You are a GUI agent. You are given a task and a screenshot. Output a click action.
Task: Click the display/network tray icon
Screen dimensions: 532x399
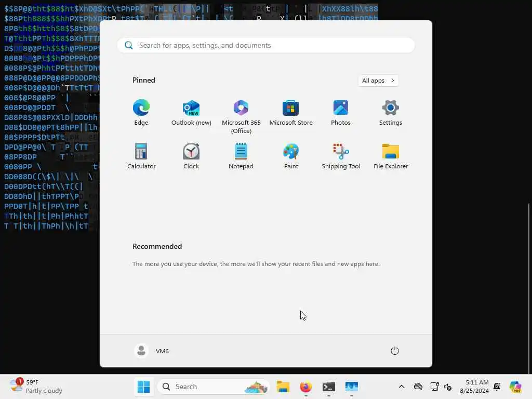pyautogui.click(x=435, y=387)
